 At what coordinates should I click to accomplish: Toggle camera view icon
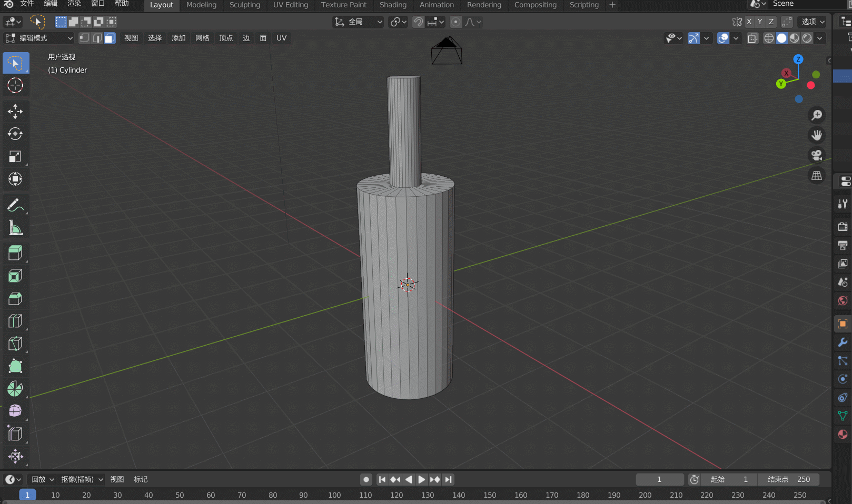click(x=817, y=155)
